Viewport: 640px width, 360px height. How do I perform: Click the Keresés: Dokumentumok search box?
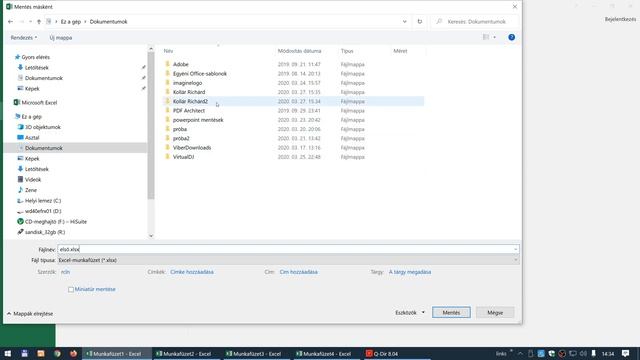(x=476, y=22)
